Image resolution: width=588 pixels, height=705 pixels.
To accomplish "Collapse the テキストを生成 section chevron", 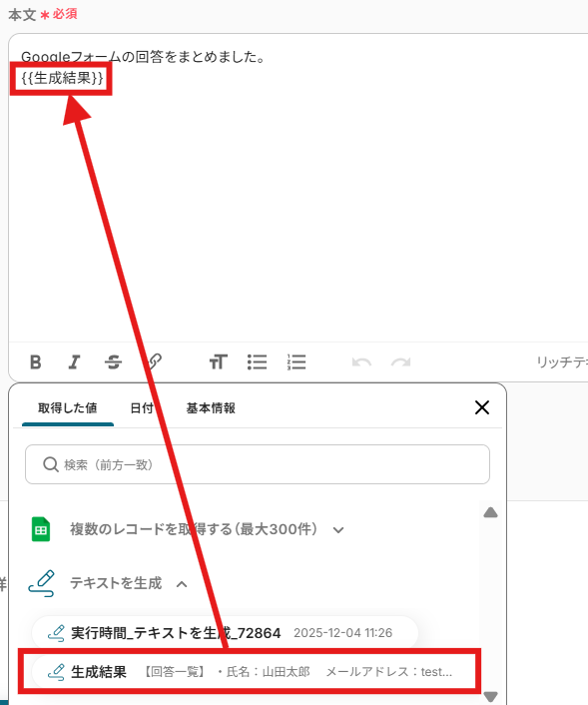I will [x=182, y=584].
